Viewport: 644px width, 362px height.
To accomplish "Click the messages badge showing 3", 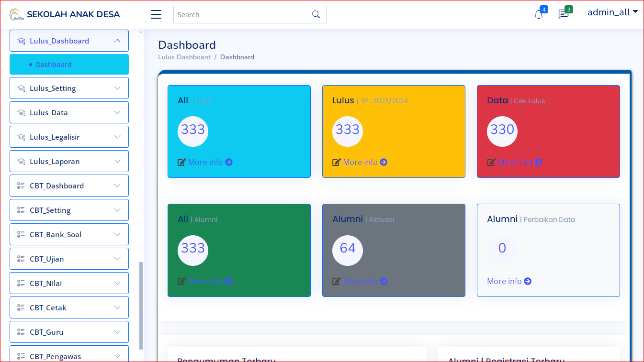I will pyautogui.click(x=568, y=9).
